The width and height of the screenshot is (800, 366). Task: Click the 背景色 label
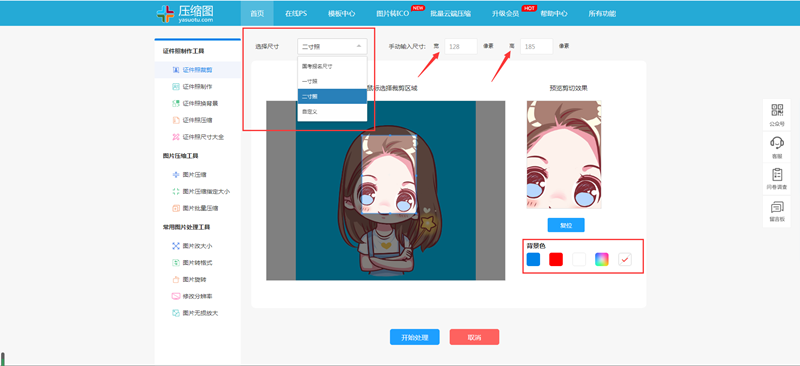pos(536,246)
